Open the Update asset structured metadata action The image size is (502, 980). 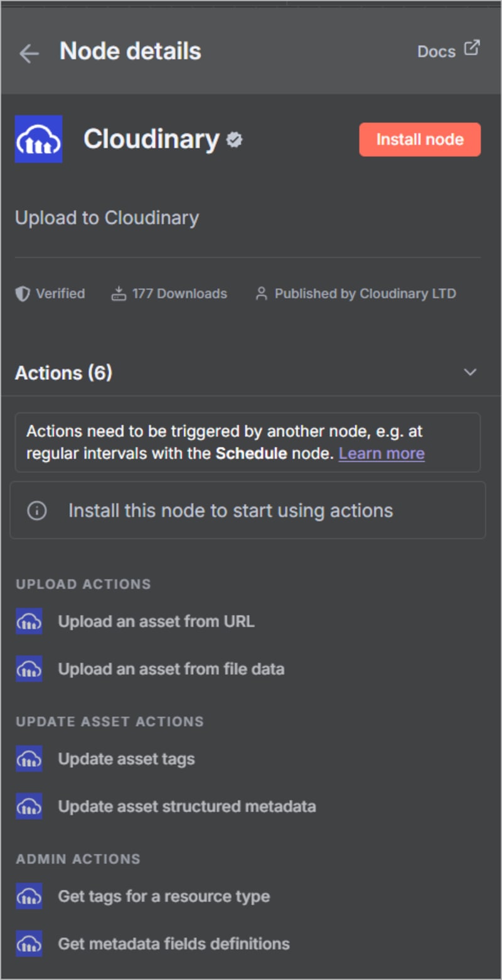(x=187, y=806)
